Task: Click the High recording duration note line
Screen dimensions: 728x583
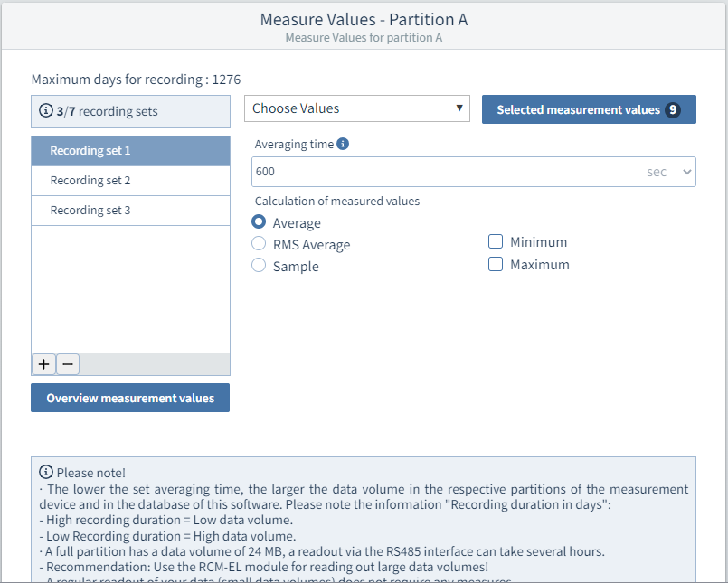Action: [x=166, y=520]
